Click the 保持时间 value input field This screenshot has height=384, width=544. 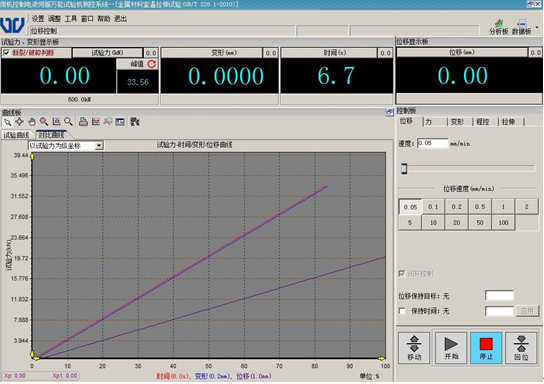[x=499, y=311]
